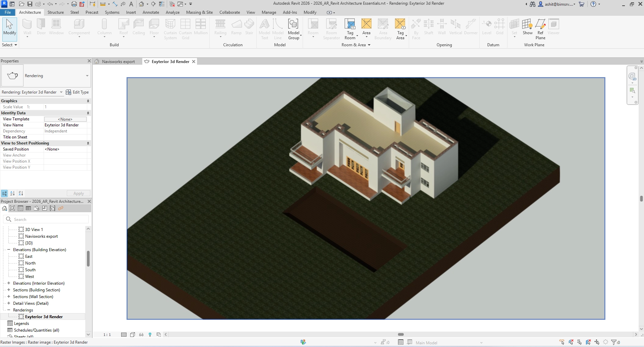Image resolution: width=644 pixels, height=347 pixels.
Task: Click the schedules icon in Project Browser toolbar
Action: 29,208
